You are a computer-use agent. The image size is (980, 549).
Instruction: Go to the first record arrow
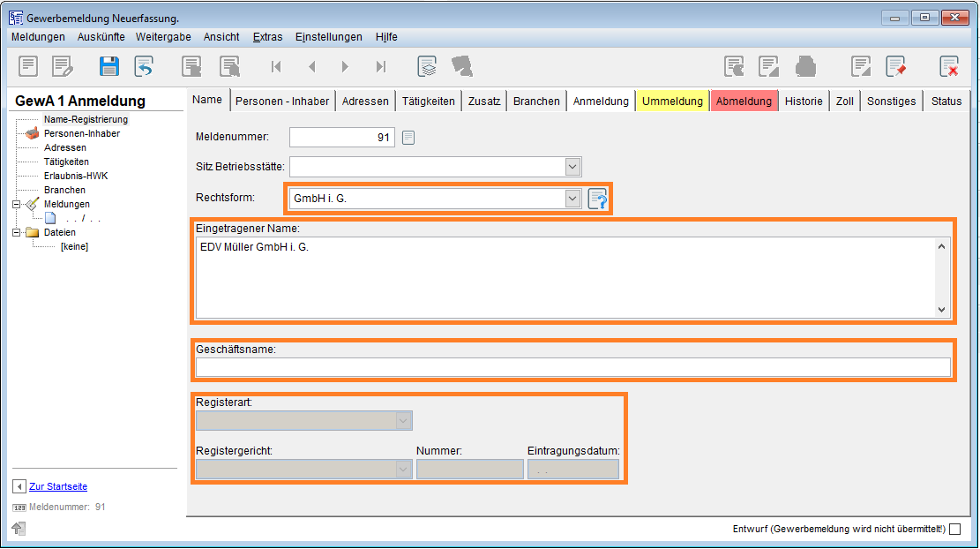click(x=276, y=66)
